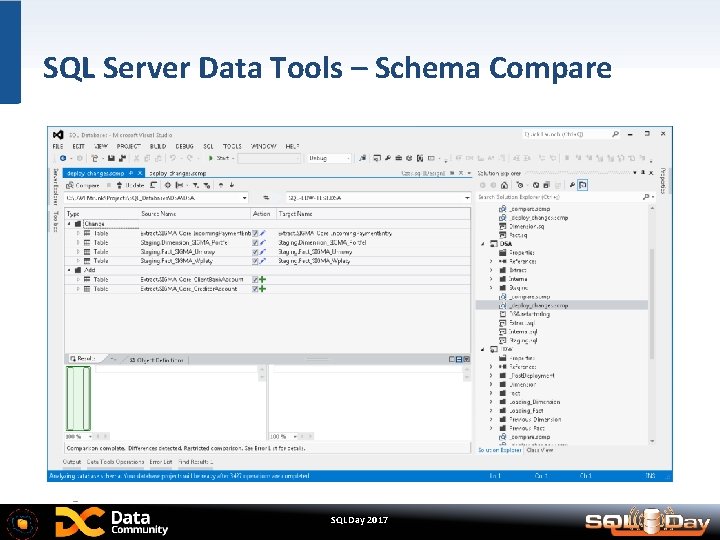Click the Undo icon in main toolbar
The height and width of the screenshot is (540, 720).
173,158
